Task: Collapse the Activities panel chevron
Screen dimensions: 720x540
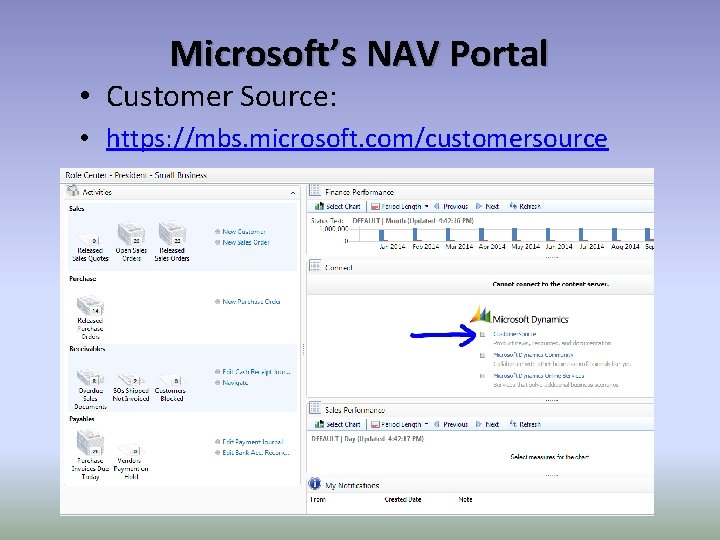Action: pyautogui.click(x=293, y=193)
